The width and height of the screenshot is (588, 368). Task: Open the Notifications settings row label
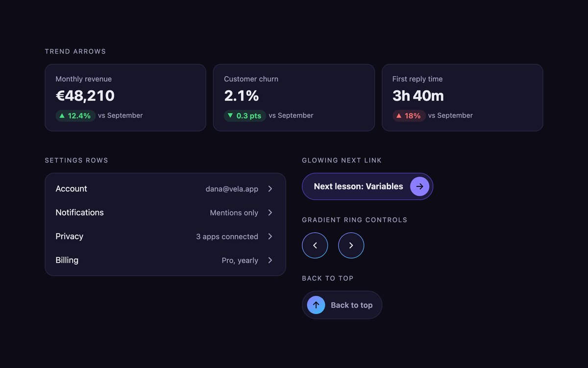coord(79,212)
